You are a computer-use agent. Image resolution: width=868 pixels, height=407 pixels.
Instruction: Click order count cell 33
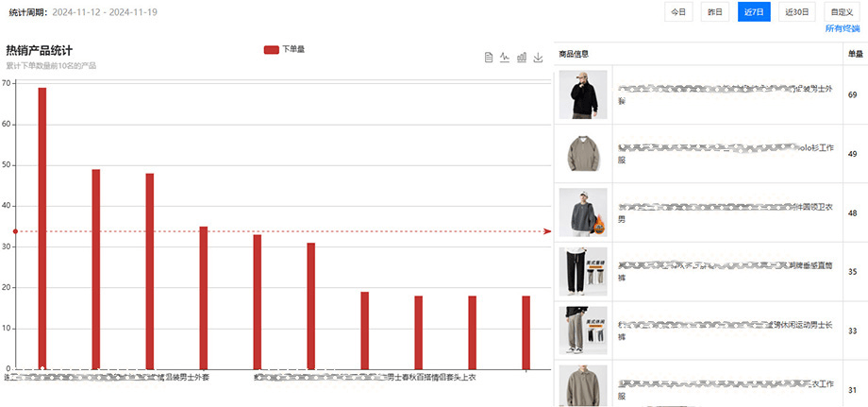pos(853,331)
